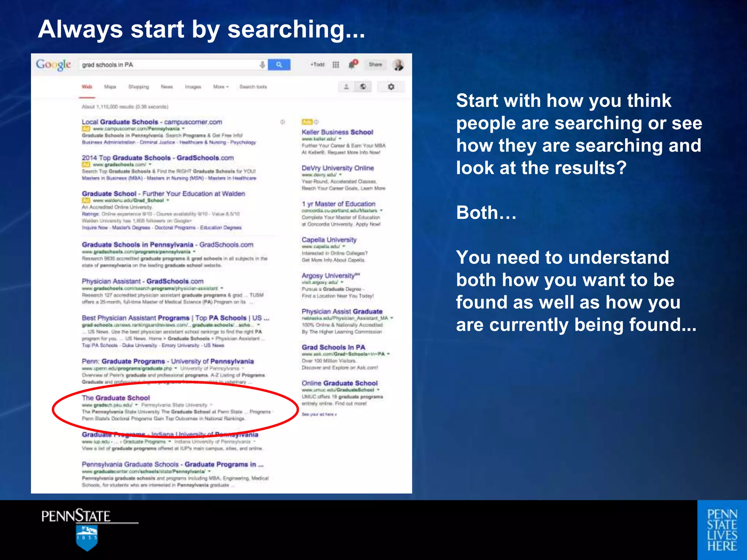Screen dimensions: 747x560
Task: Expand dropdown arrow next to www.devry.edu
Action: (340, 175)
